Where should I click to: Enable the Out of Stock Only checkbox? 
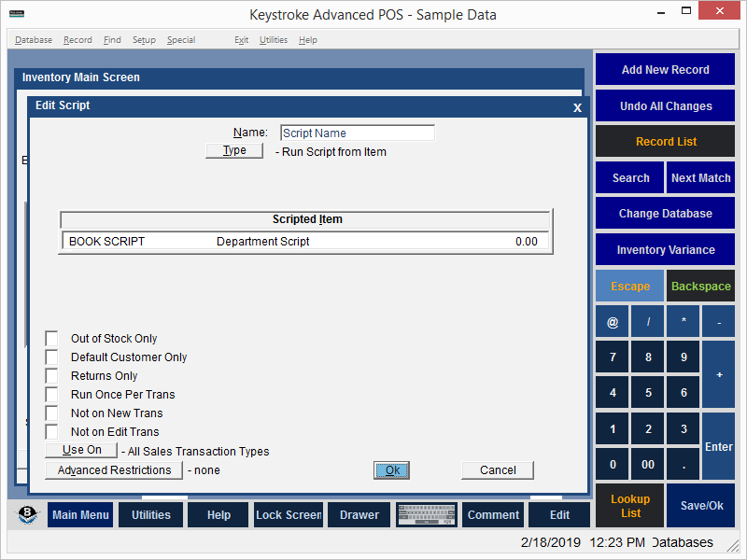point(51,338)
